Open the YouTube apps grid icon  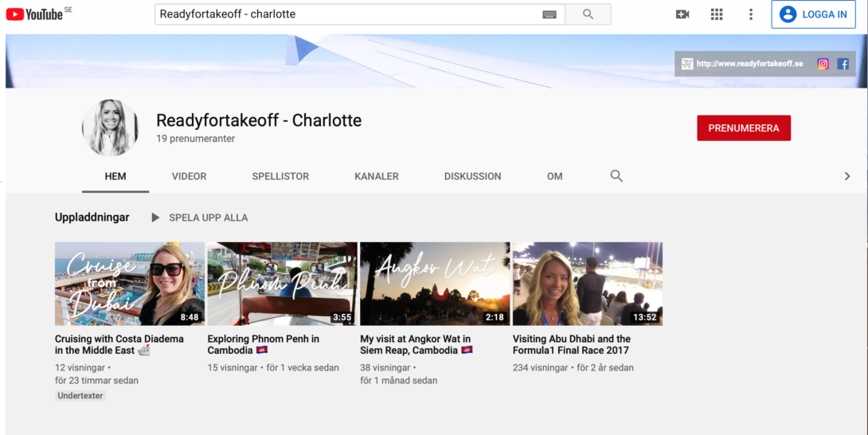717,14
